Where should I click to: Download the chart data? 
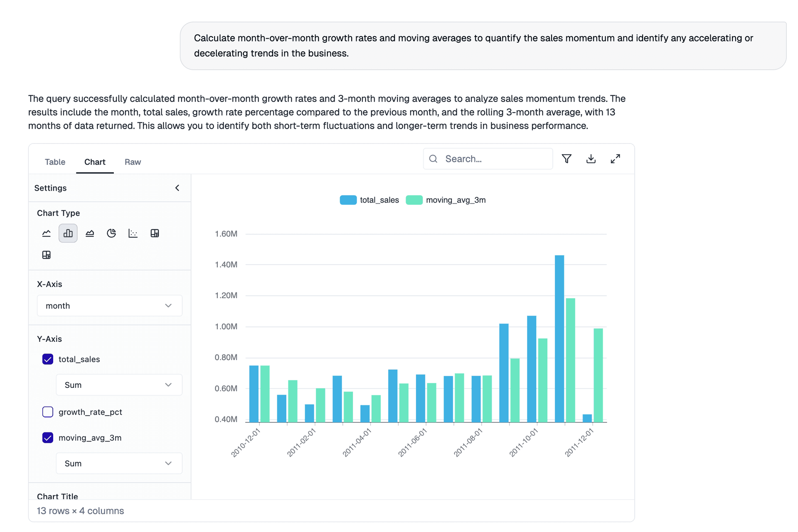click(x=591, y=159)
